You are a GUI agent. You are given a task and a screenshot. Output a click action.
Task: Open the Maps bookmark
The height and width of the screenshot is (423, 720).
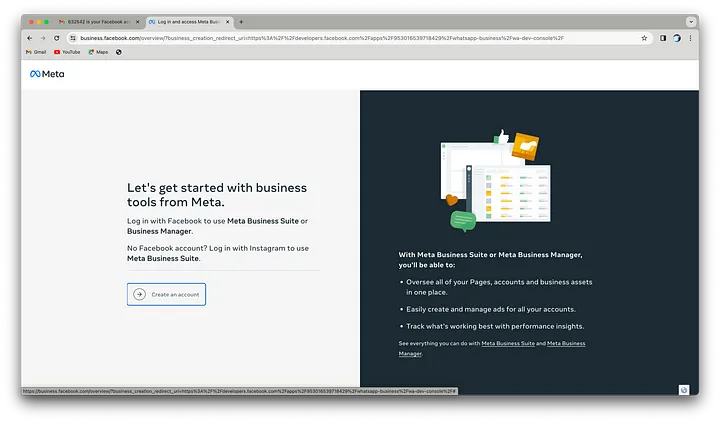click(x=98, y=52)
